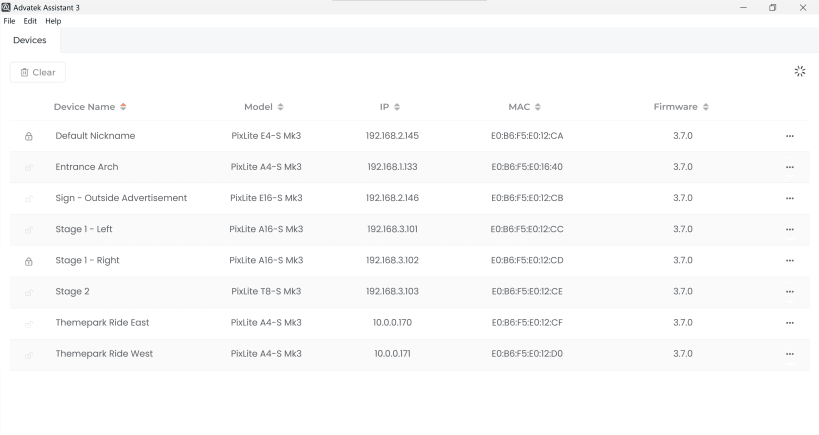Click IP address 10.0.0.171
The height and width of the screenshot is (435, 819).
pos(392,354)
